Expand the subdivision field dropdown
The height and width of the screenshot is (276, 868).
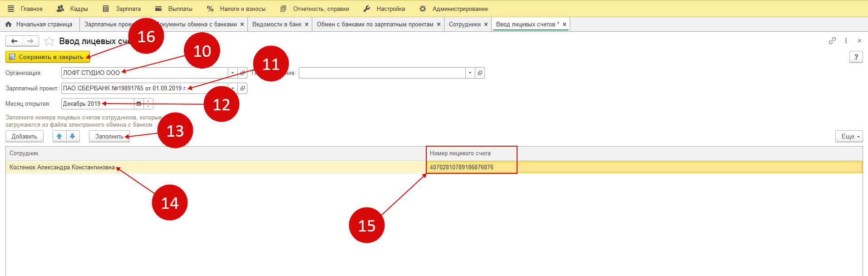click(470, 73)
